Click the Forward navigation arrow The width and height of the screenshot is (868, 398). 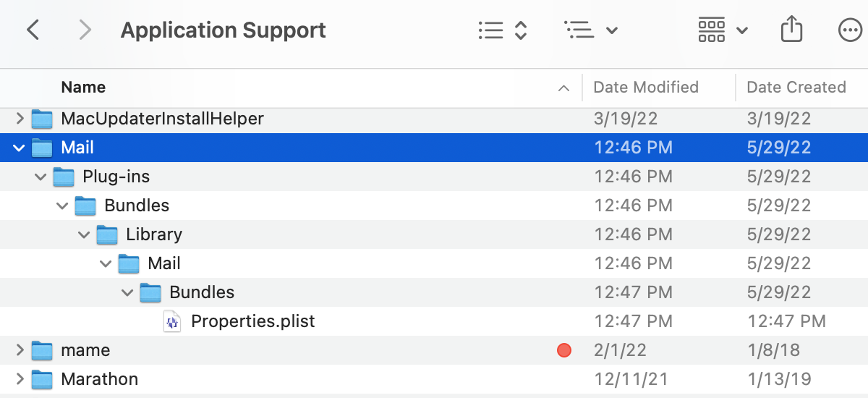pyautogui.click(x=85, y=30)
